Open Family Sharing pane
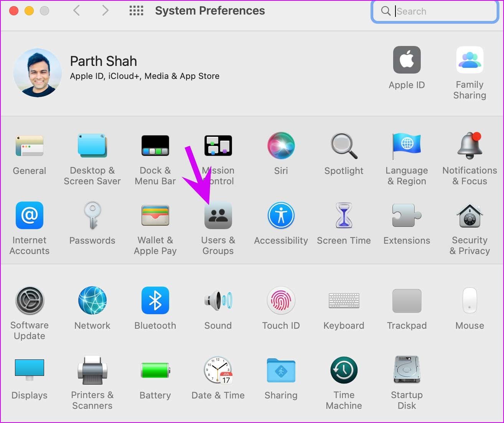Image resolution: width=504 pixels, height=423 pixels. [469, 60]
